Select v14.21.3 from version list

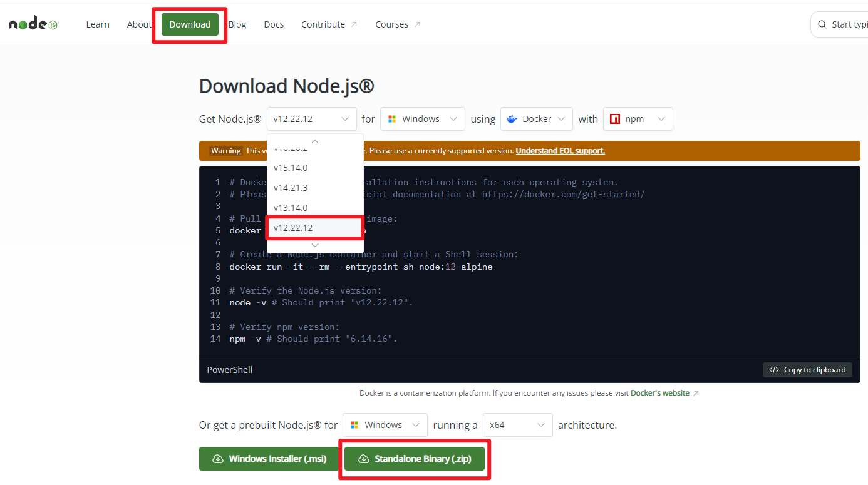[x=315, y=188]
